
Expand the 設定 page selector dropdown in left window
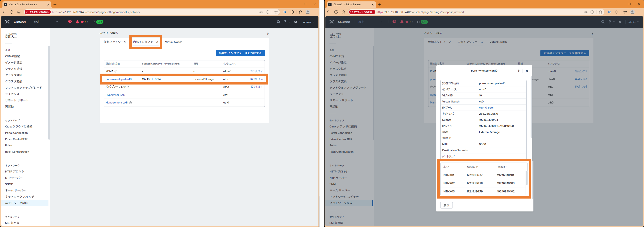[57, 22]
